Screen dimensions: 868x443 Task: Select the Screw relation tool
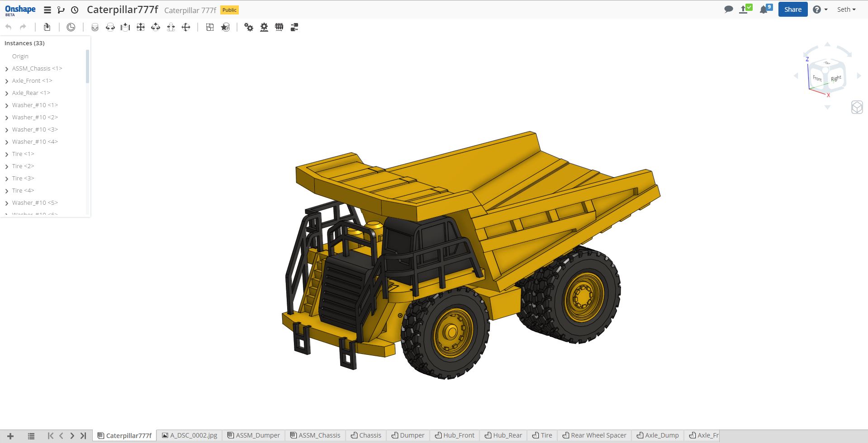(279, 27)
